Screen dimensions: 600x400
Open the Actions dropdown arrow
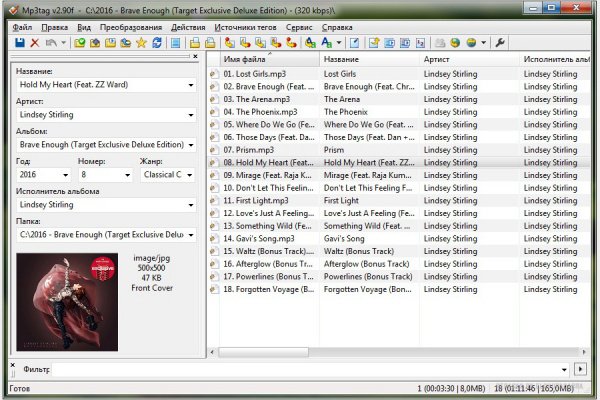click(x=339, y=42)
